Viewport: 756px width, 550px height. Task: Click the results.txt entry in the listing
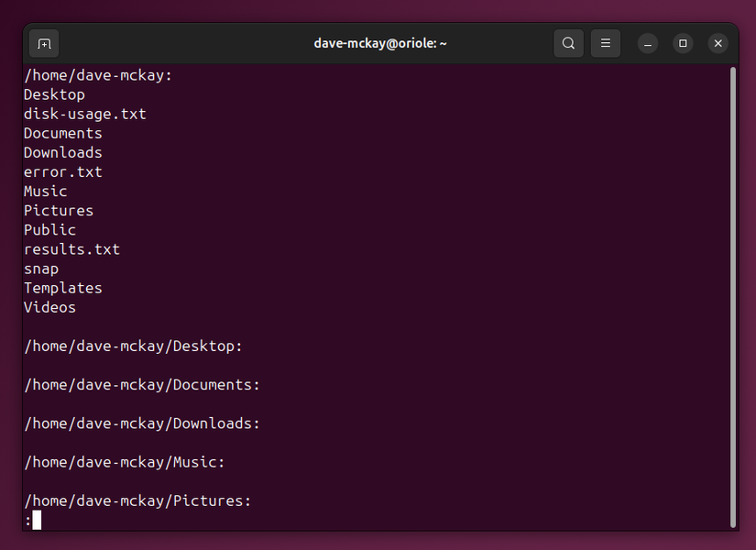(x=71, y=248)
